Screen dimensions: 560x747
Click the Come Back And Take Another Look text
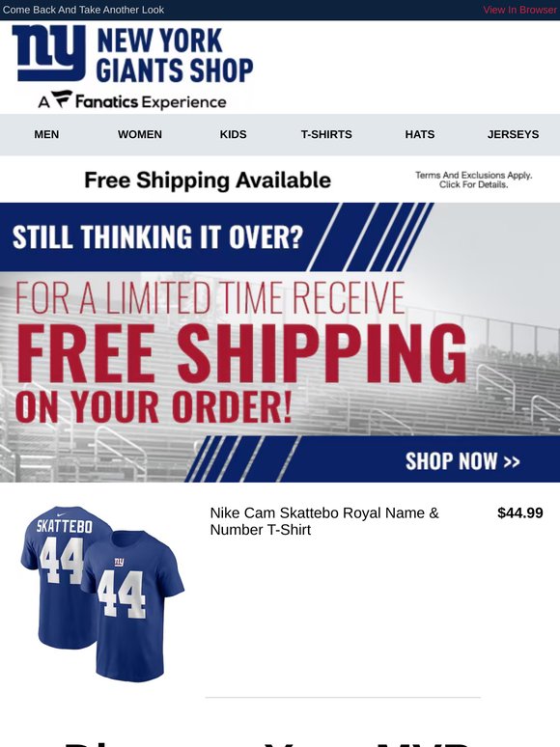coord(83,10)
